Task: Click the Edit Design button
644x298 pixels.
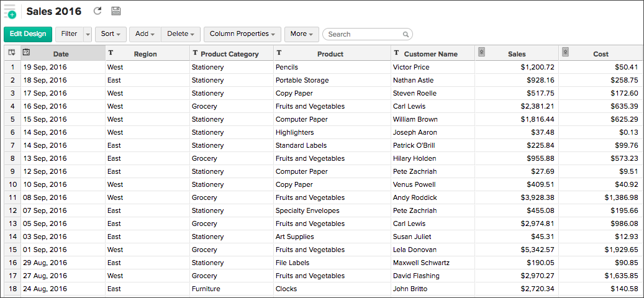Action: point(28,34)
